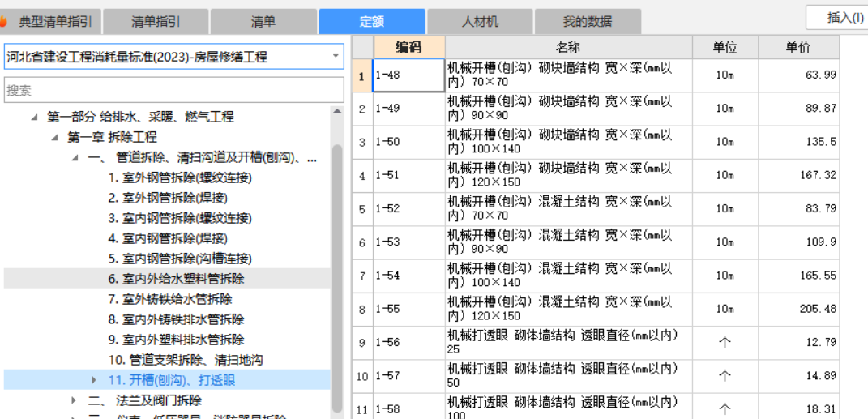The image size is (868, 419).
Task: Select the code cell 1-55
Action: pos(409,309)
